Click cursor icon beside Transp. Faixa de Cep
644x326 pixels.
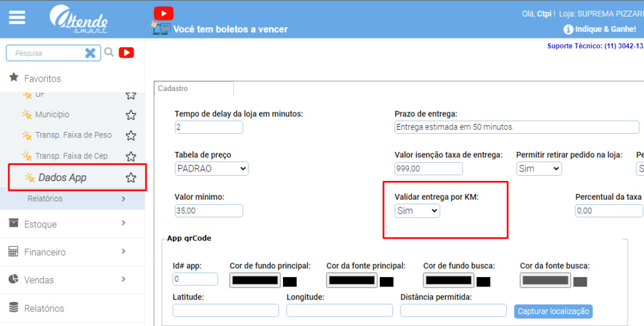tap(26, 156)
